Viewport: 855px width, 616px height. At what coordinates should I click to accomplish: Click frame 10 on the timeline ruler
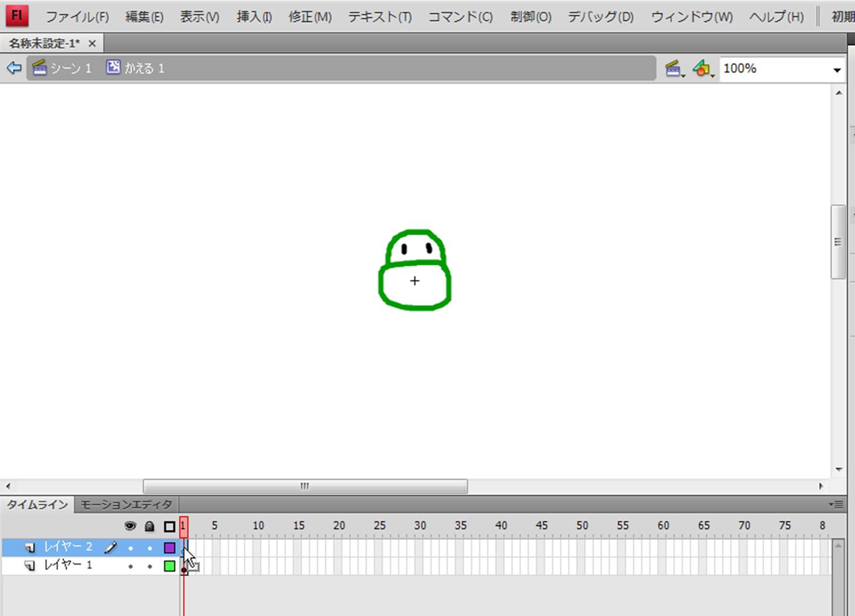coord(258,526)
